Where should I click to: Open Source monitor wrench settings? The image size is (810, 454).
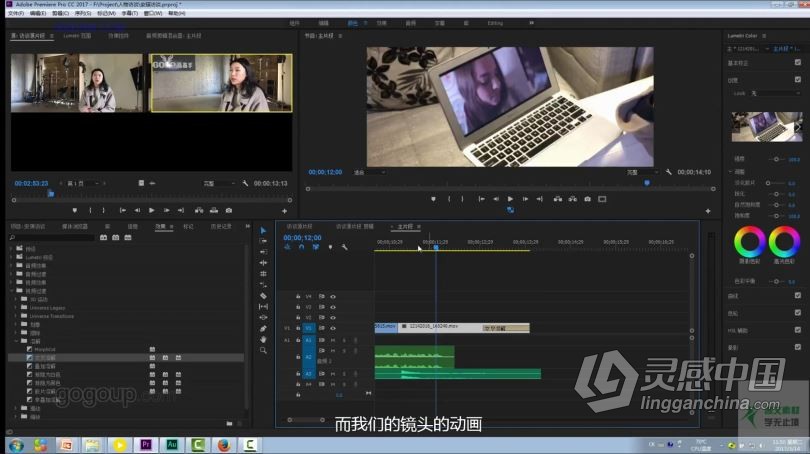[245, 183]
